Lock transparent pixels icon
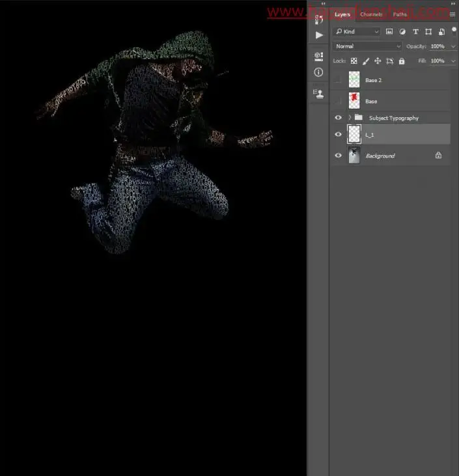 coord(354,61)
